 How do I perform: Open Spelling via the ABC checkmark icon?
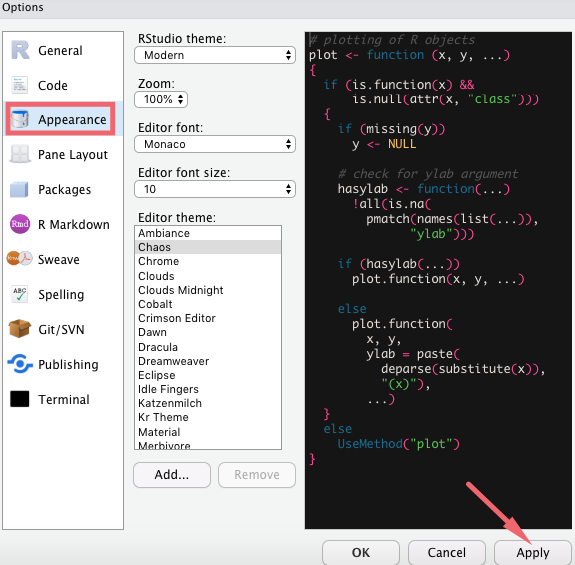tap(19, 294)
